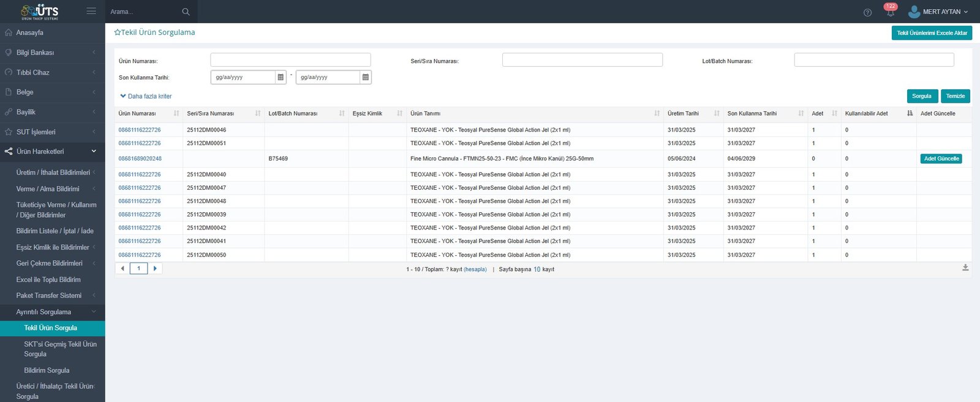Open Verme / Alma Bildirimi

click(48, 189)
